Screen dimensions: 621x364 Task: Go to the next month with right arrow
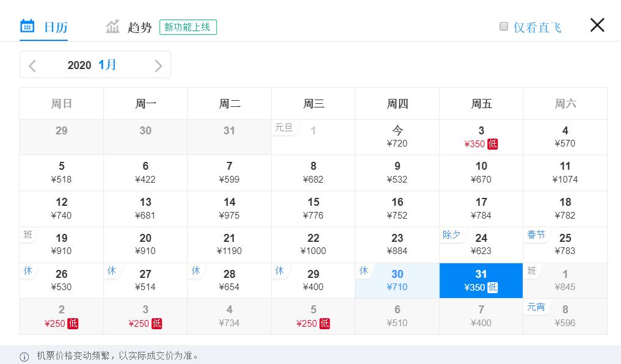[x=158, y=65]
